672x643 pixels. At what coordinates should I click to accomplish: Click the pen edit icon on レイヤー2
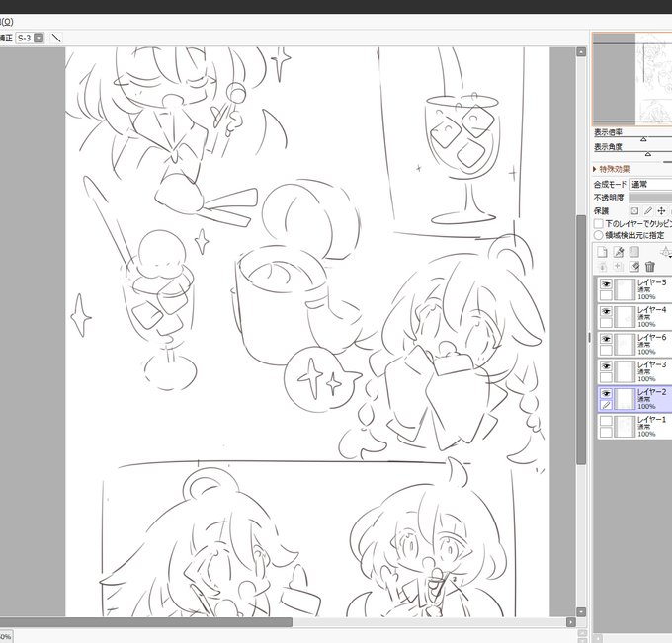(606, 405)
